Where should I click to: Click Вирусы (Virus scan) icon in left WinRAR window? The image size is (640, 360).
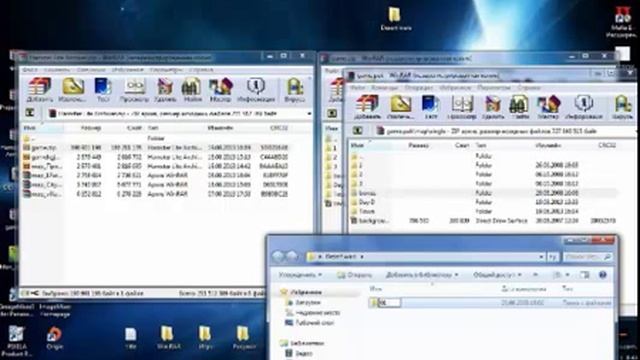pos(294,90)
